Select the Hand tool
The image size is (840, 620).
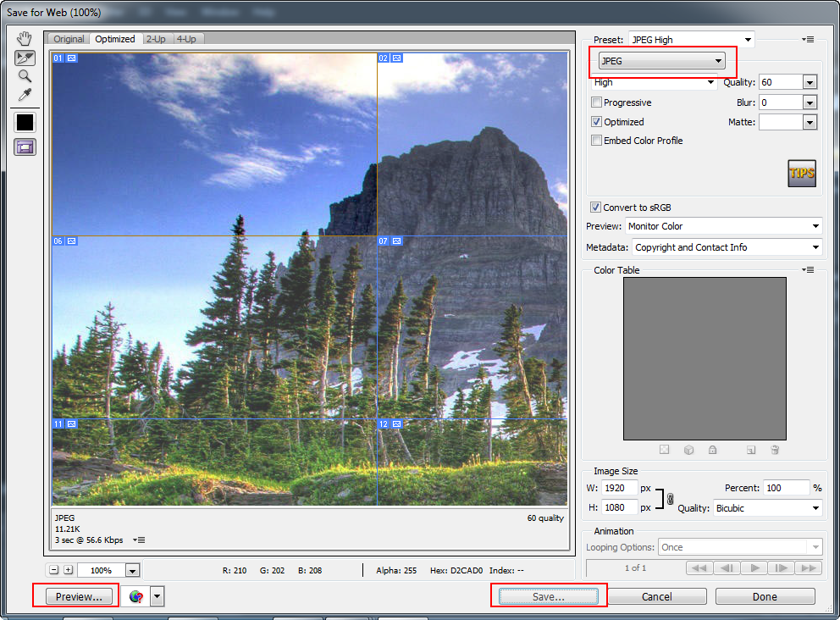pyautogui.click(x=24, y=37)
